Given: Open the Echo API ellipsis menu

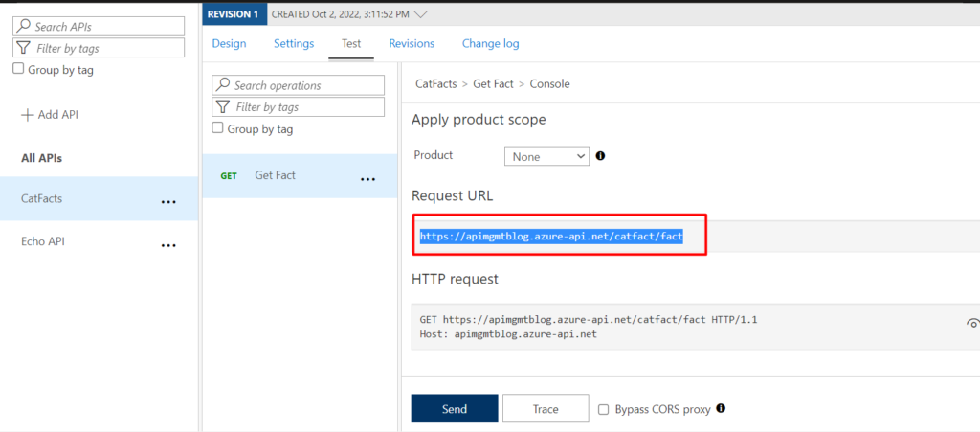Looking at the screenshot, I should coord(168,246).
